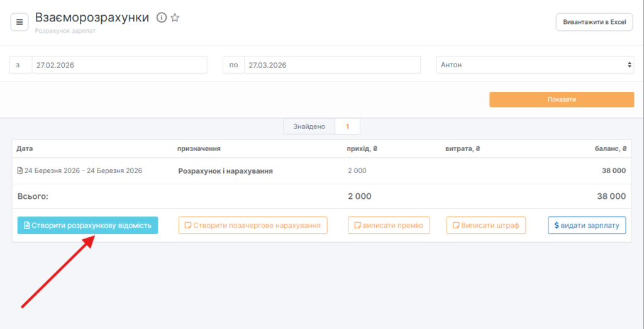Viewport: 644px width, 329px height.
Task: Click виписати премію button
Action: click(x=389, y=225)
